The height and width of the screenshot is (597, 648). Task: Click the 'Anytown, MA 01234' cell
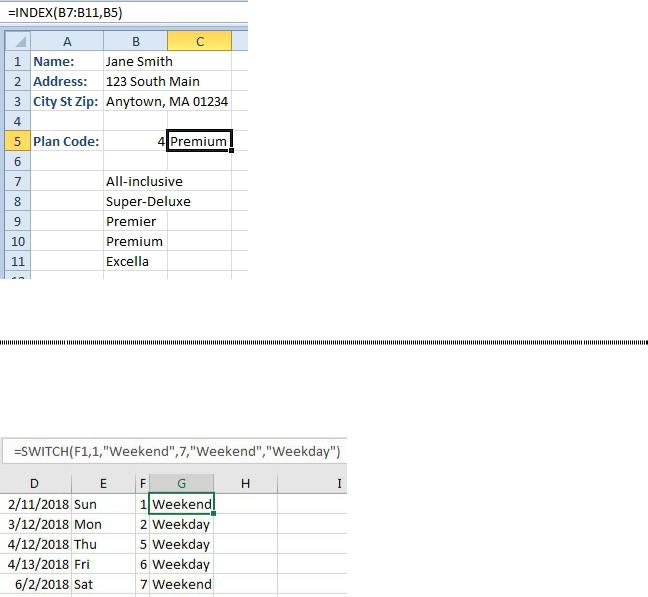click(x=136, y=101)
